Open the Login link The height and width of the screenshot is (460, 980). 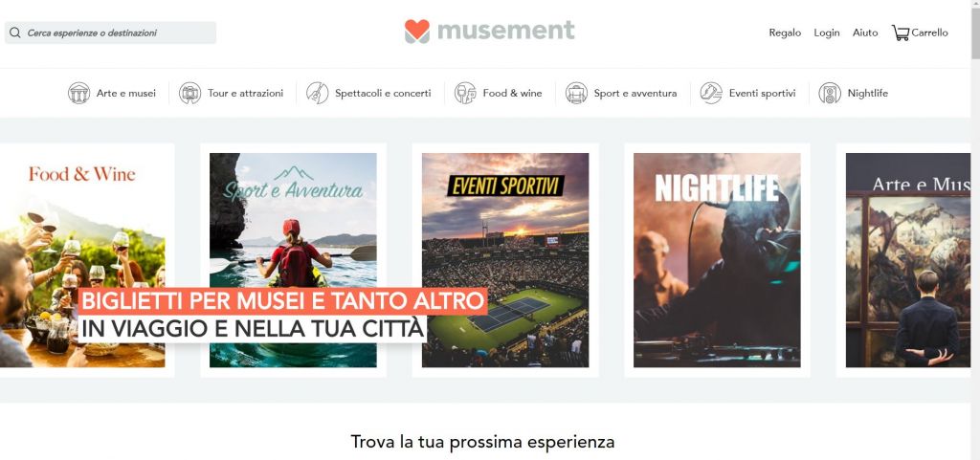tap(827, 33)
